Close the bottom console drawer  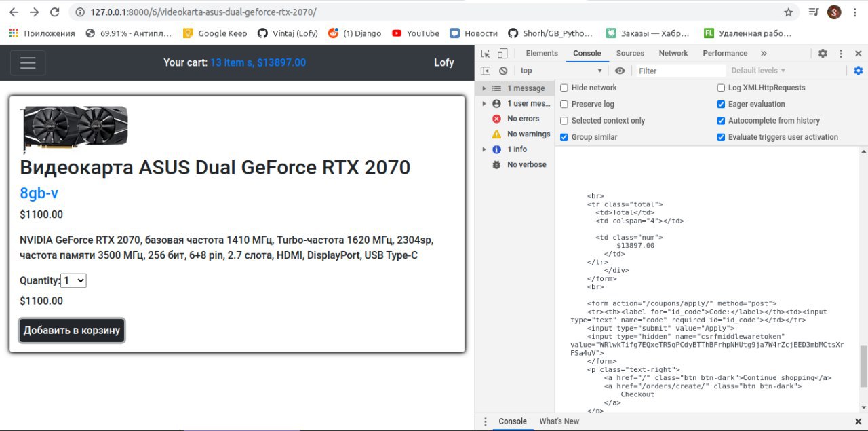(x=858, y=421)
